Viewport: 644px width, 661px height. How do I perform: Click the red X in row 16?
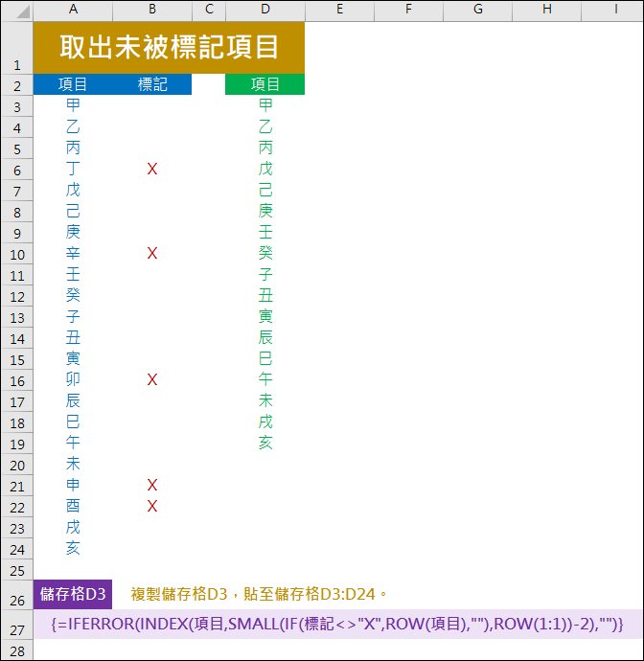(152, 379)
